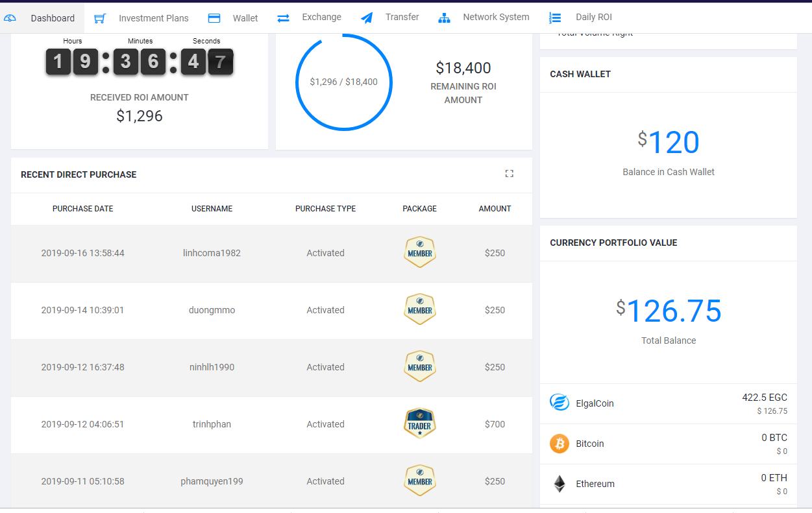Click the Member badge for duongmmo
The width and height of the screenshot is (812, 513).
coord(419,309)
